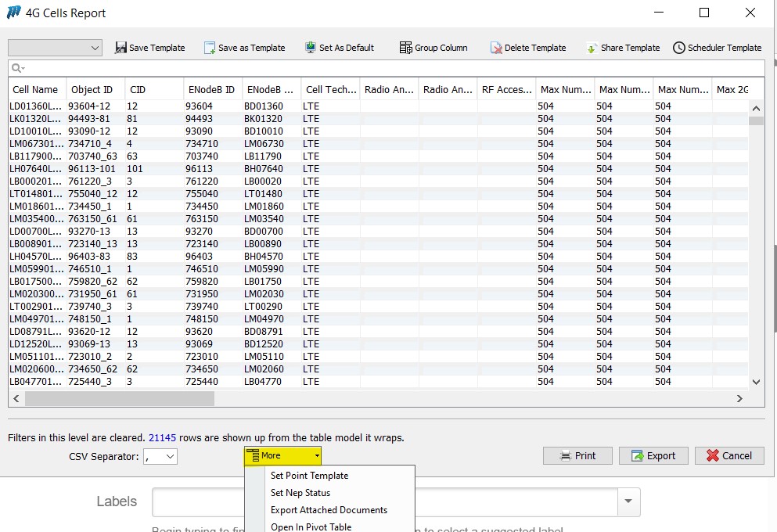Click the Share Template icon
777x532 pixels.
[x=592, y=48]
